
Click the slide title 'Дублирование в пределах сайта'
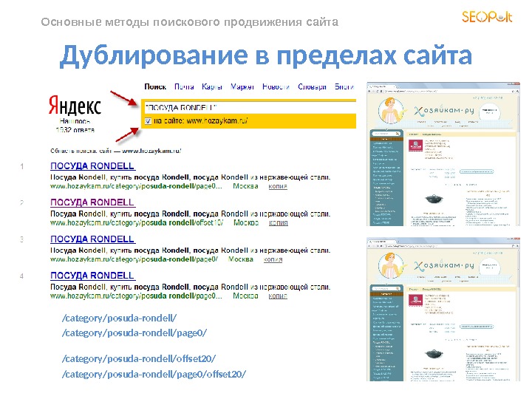pyautogui.click(x=266, y=55)
